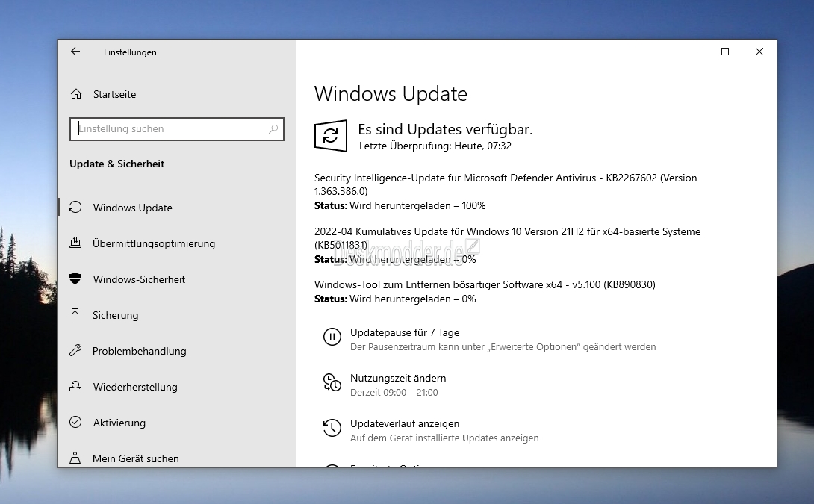Go to Aktivierung settings page

tap(119, 423)
